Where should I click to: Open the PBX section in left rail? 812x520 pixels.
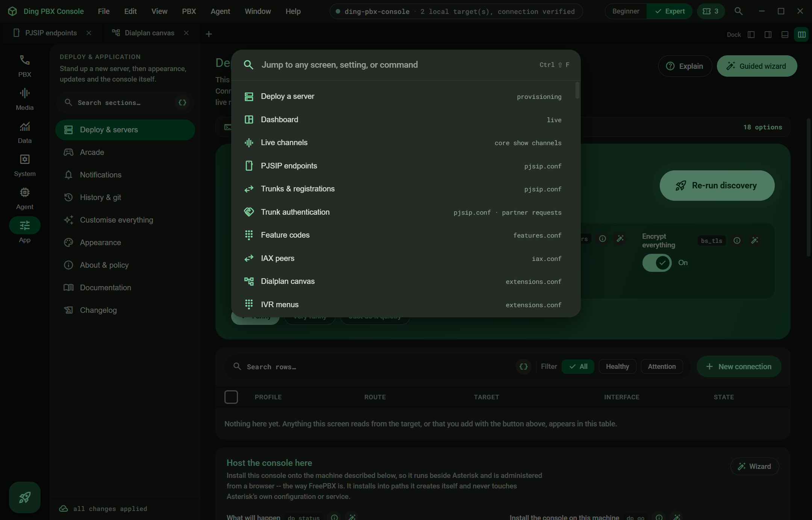[25, 66]
